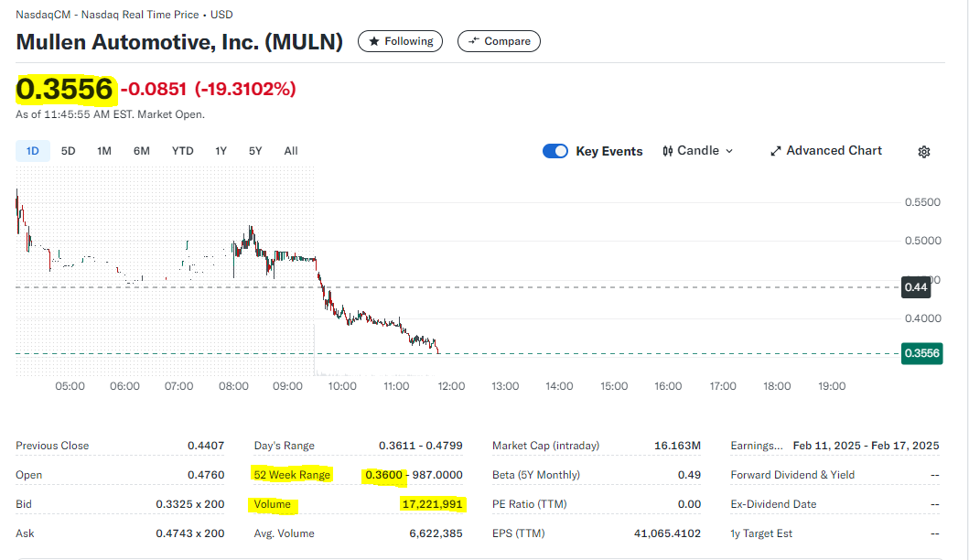Click the 0.5500 price axis label
This screenshot has height=560, width=969.
(x=922, y=203)
